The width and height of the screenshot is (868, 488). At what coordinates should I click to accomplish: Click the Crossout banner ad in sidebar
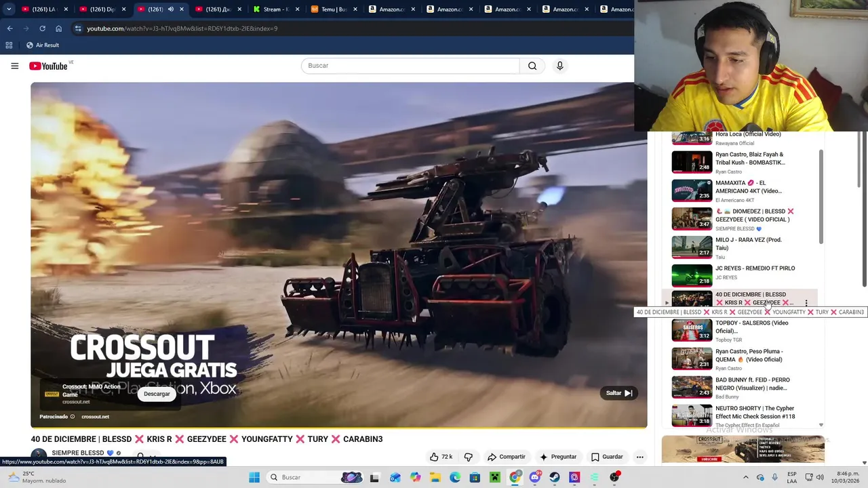click(743, 449)
